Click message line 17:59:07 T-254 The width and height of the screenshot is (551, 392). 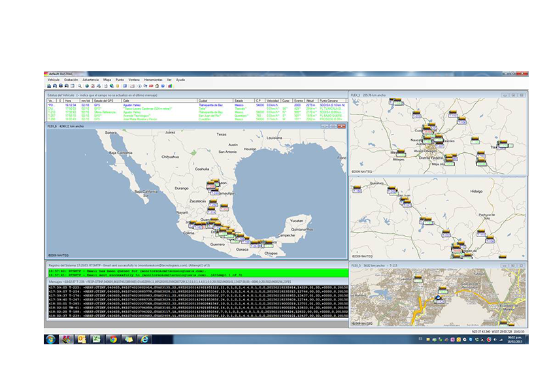[x=198, y=291]
